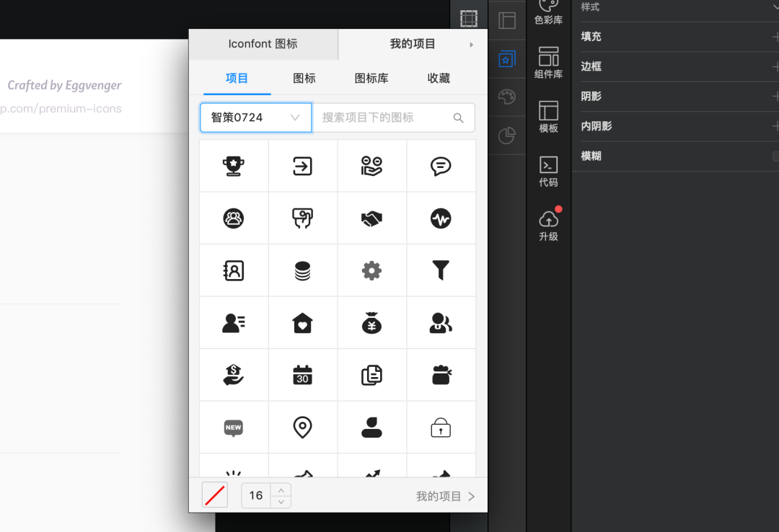
Task: Enable the 模糊 blur checkbox
Action: pos(776,156)
